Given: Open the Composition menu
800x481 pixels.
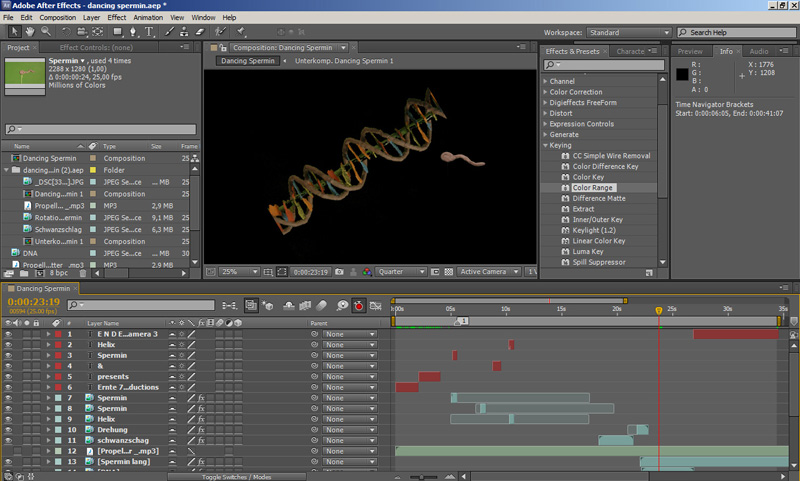Looking at the screenshot, I should click(x=57, y=17).
